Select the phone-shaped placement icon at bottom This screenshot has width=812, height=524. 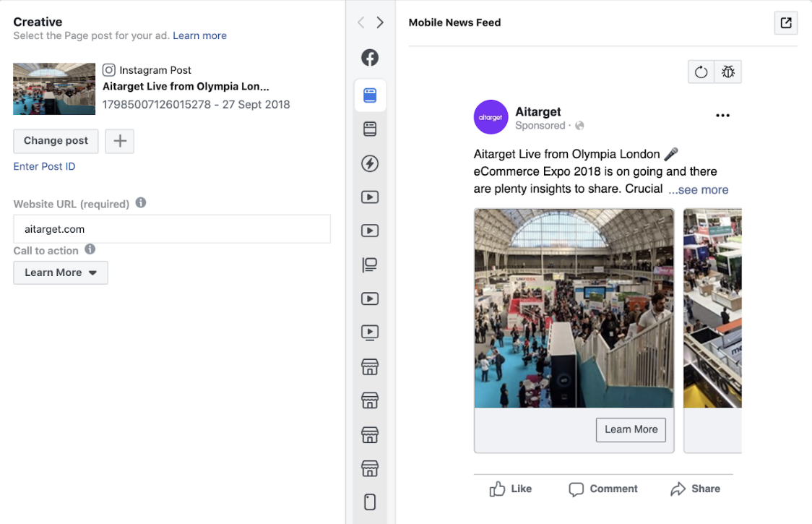point(370,502)
